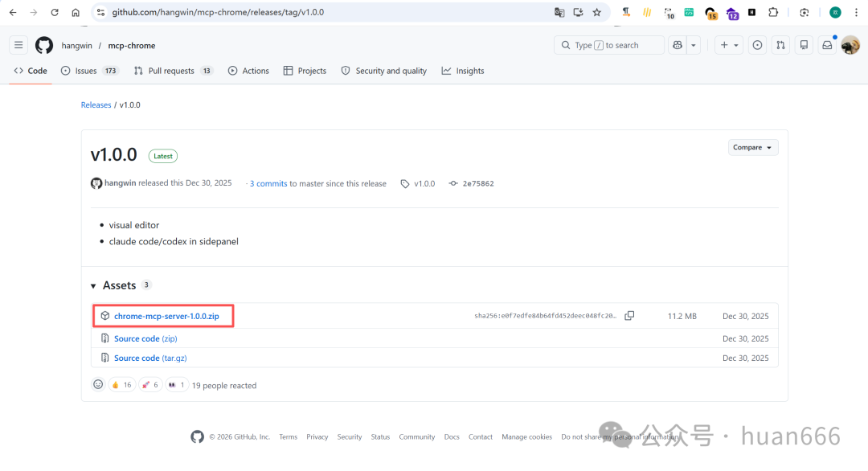
Task: Open Docs footer link
Action: pyautogui.click(x=452, y=436)
